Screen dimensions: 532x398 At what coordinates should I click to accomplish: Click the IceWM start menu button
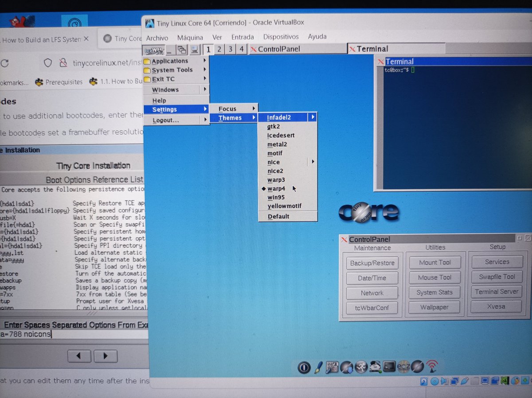[154, 50]
